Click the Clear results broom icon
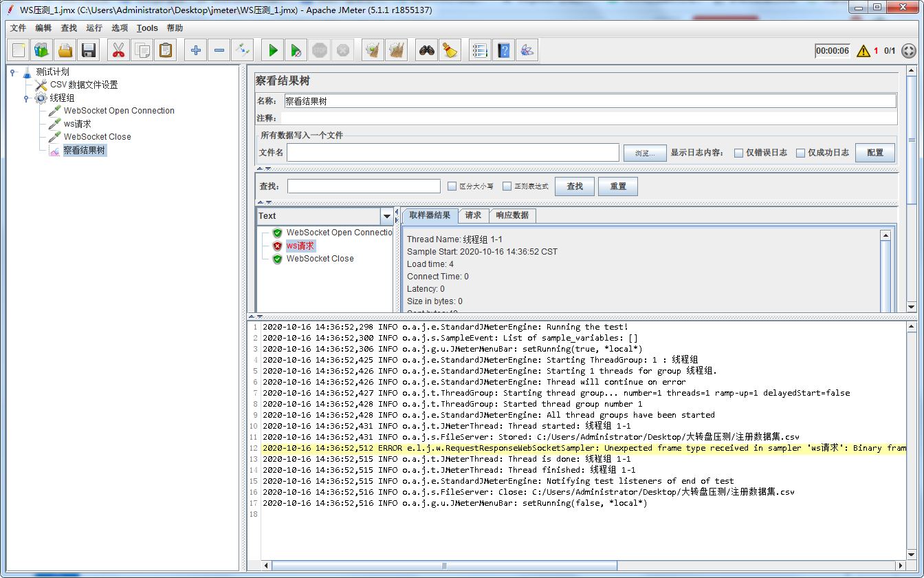The width and height of the screenshot is (924, 578). [x=373, y=50]
